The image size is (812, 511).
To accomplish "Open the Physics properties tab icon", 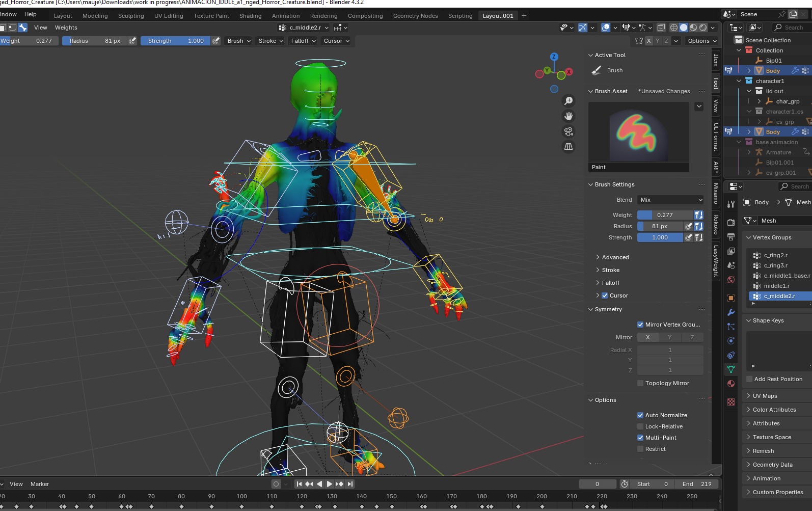I will (731, 340).
